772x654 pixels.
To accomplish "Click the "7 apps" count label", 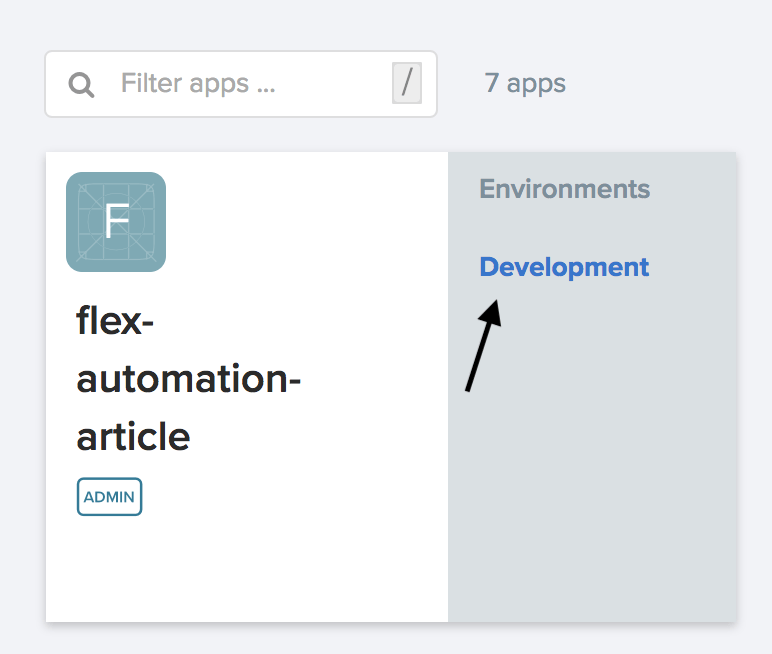I will 525,83.
